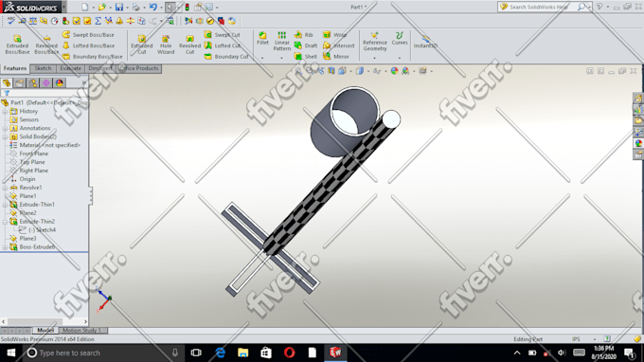Select the Extruded Boss/Base tool

coord(17,45)
